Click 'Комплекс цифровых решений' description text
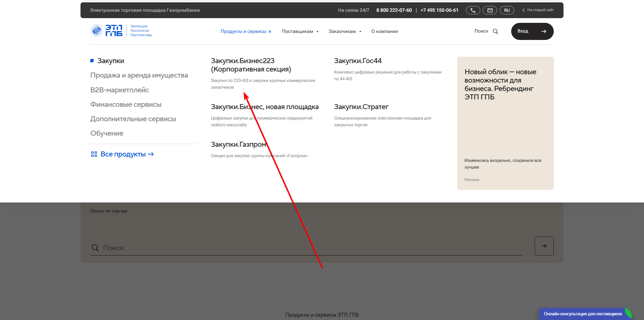Viewport: 644px width, 320px height. pos(388,76)
